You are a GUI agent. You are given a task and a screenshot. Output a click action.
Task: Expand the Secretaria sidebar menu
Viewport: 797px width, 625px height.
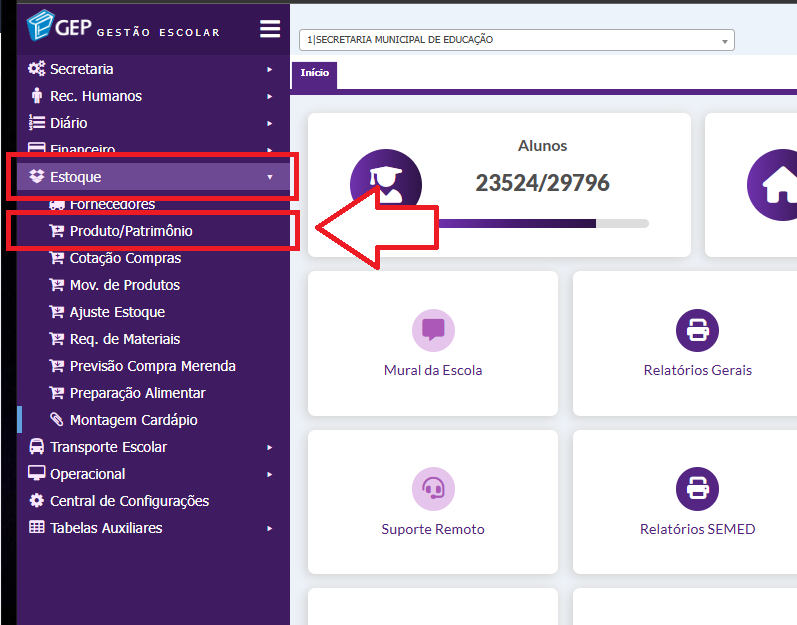click(95, 69)
